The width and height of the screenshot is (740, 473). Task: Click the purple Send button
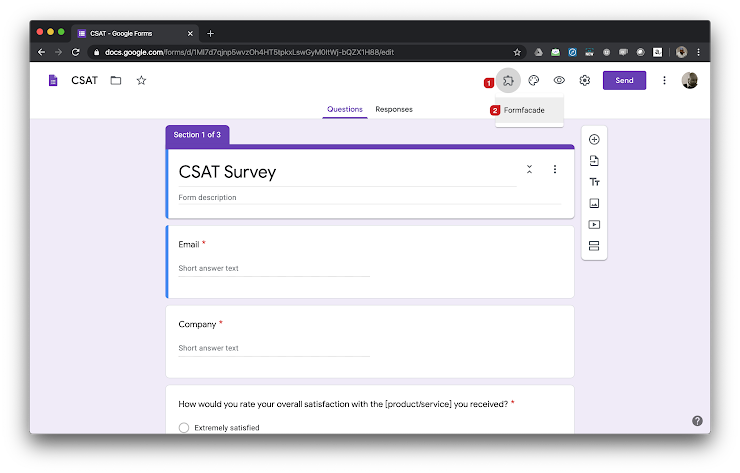[x=624, y=81]
